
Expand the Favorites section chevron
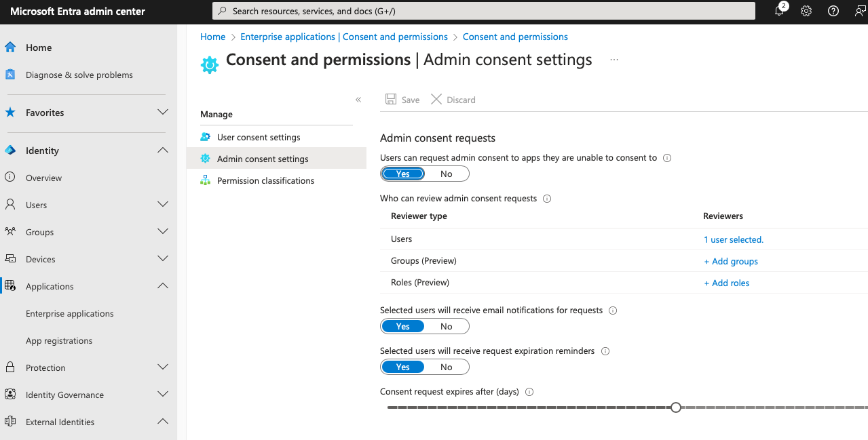tap(163, 112)
